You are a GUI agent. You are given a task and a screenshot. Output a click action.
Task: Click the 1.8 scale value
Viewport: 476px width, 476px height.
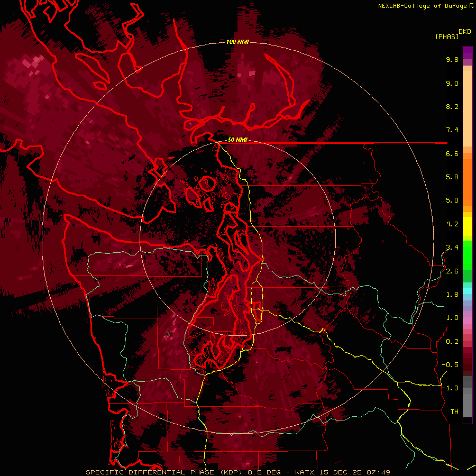[452, 295]
